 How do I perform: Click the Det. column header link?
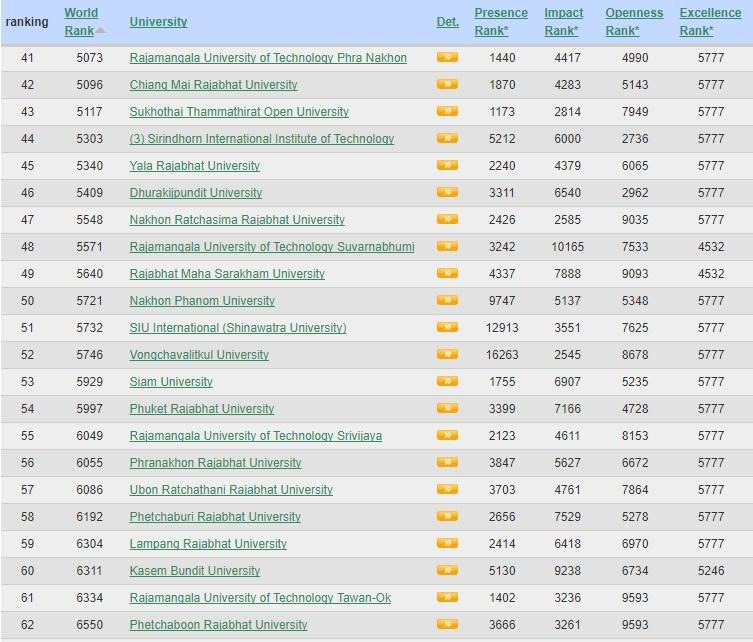pyautogui.click(x=448, y=22)
